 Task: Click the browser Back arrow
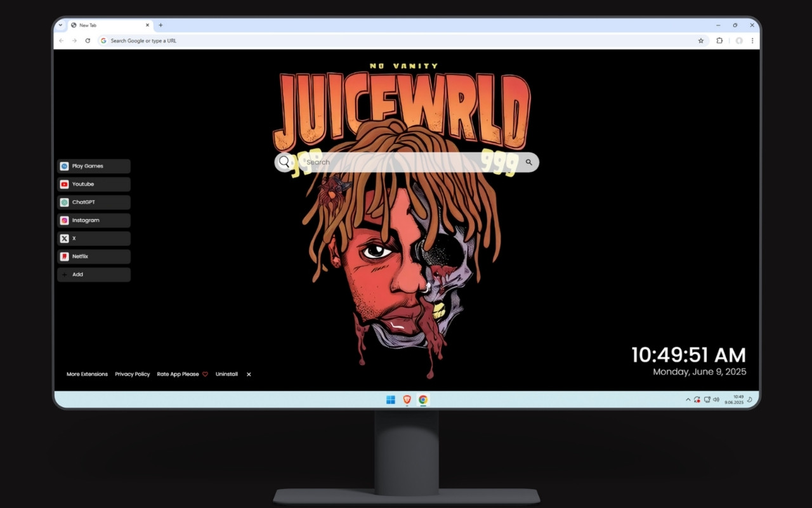61,41
